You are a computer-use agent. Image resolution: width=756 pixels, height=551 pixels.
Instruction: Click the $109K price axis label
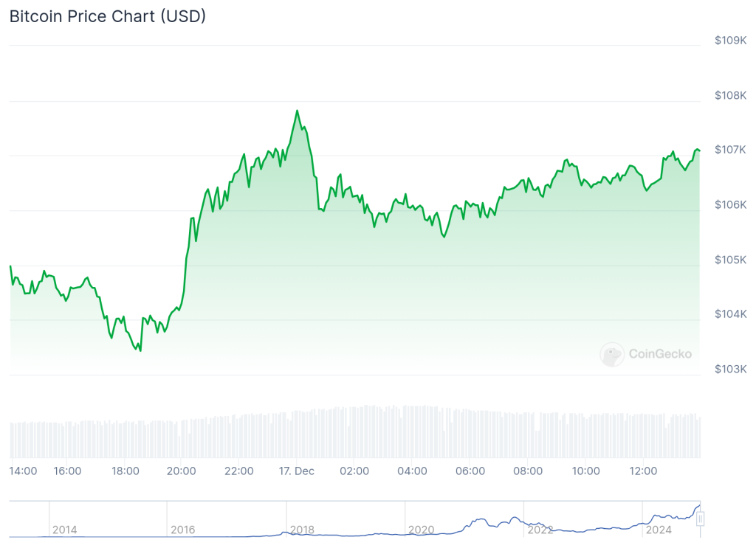[x=730, y=41]
